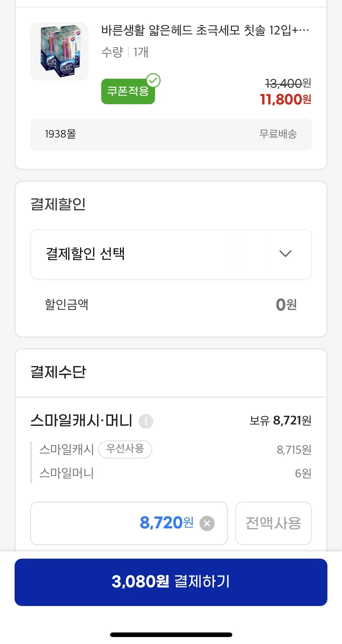Open the product title 바른생활 얇은헤드 칫솔
Screen dimensions: 342x644
[x=205, y=30]
